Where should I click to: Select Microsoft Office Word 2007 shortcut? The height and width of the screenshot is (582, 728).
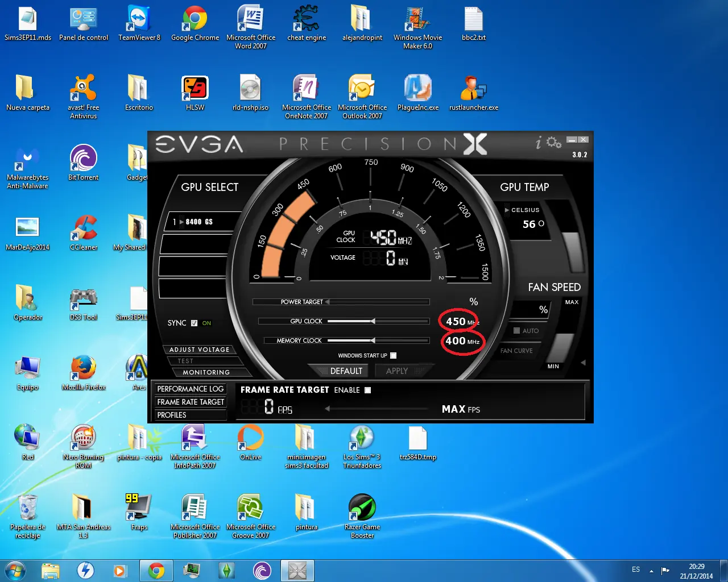pyautogui.click(x=251, y=27)
